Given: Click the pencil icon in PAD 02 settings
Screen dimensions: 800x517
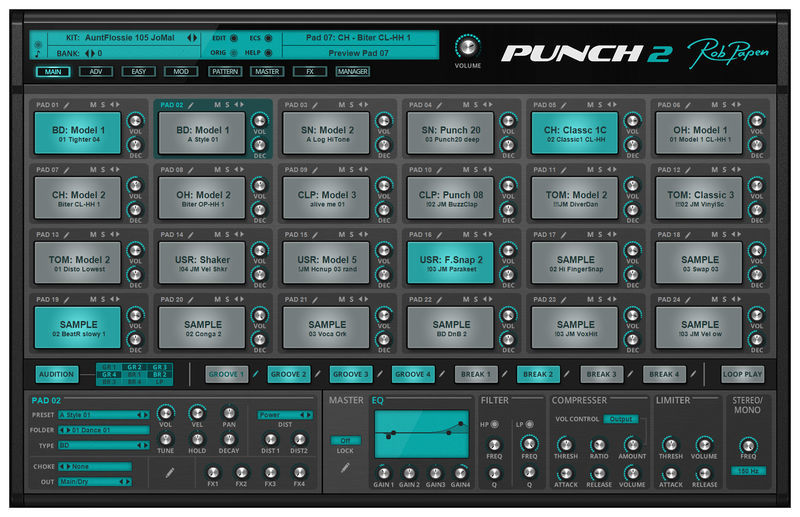Looking at the screenshot, I should click(170, 473).
